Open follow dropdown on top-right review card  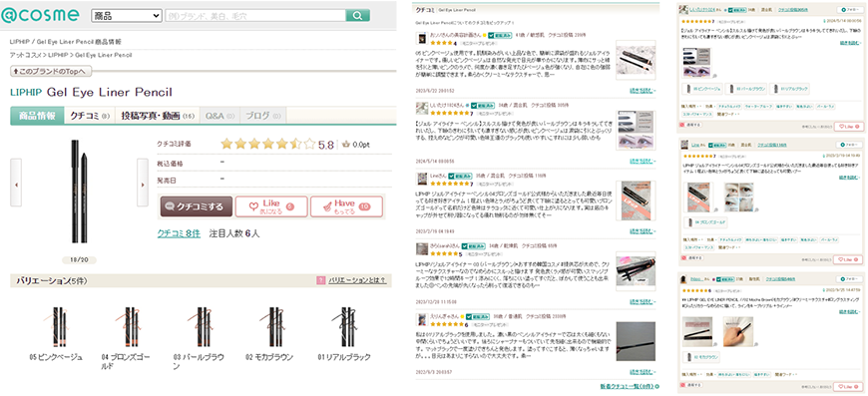[x=851, y=9]
